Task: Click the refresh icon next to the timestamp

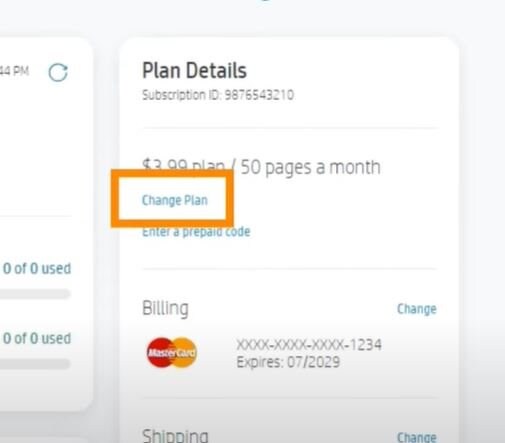Action: [58, 72]
